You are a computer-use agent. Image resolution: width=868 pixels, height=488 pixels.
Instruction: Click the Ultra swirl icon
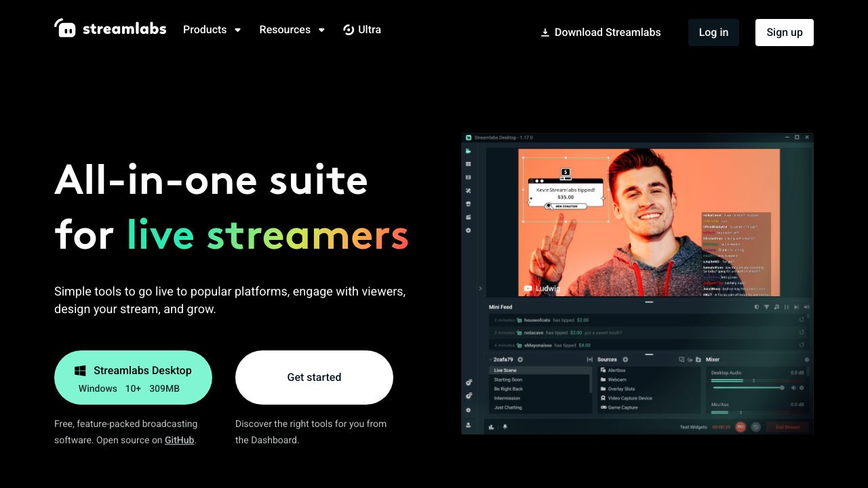[349, 30]
